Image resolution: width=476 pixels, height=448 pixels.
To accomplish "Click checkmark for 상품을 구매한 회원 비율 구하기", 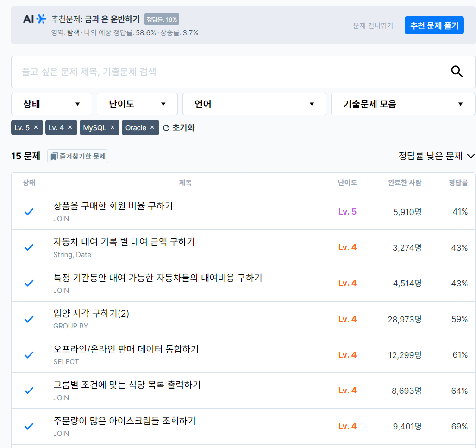I will pyautogui.click(x=29, y=212).
